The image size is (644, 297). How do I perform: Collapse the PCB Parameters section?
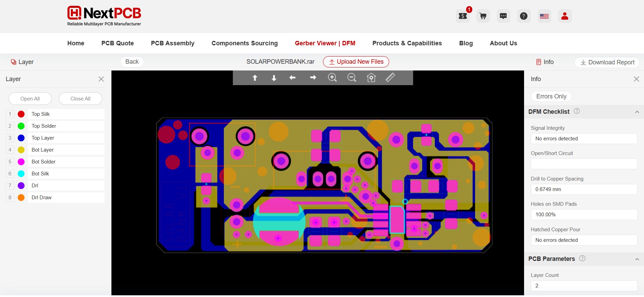coord(637,259)
